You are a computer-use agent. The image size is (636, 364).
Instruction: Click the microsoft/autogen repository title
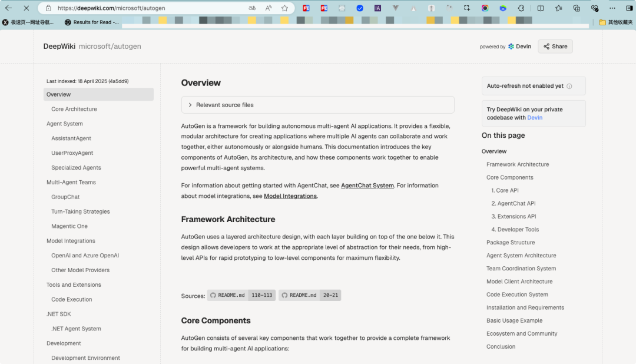coord(110,47)
